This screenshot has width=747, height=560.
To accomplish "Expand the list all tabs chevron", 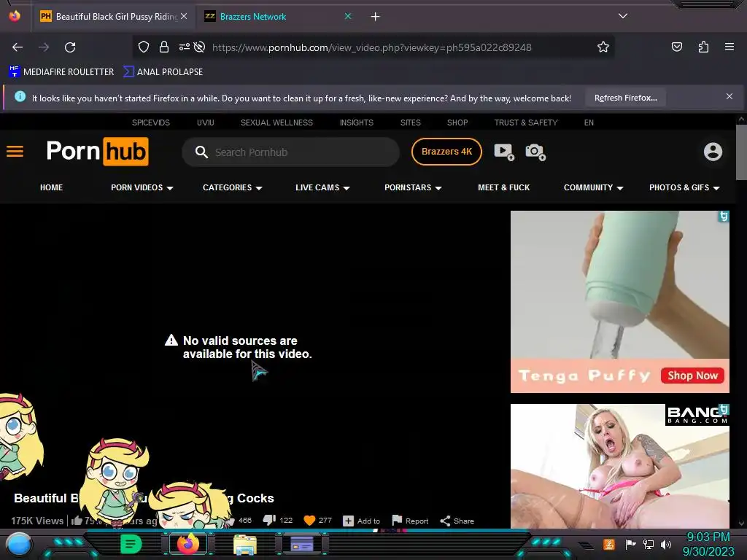I will pos(623,16).
